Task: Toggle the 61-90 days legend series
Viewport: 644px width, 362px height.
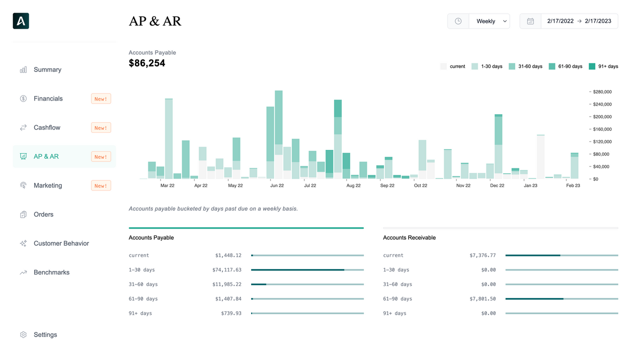Action: coord(566,66)
